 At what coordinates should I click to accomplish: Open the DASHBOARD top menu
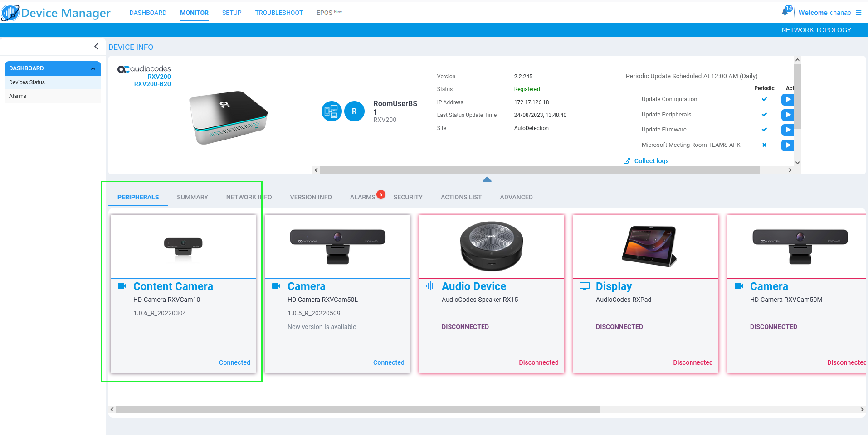[x=148, y=13]
